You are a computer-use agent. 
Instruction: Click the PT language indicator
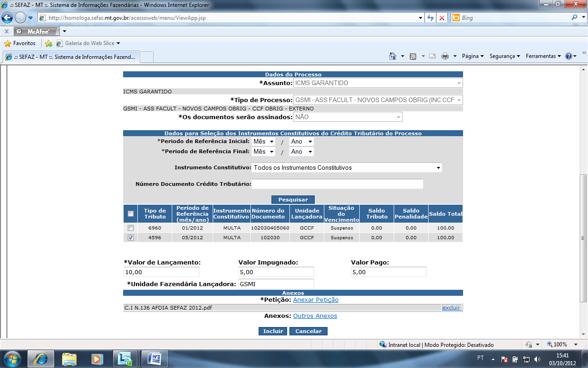coord(481,357)
